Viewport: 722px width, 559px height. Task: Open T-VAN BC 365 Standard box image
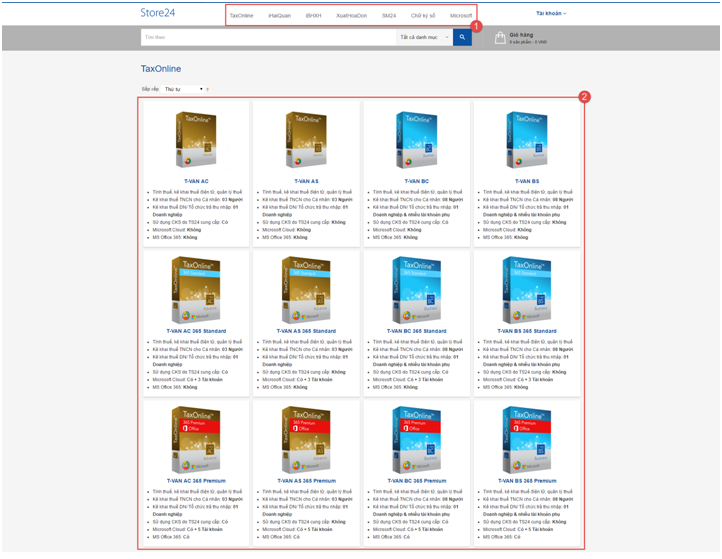point(417,290)
